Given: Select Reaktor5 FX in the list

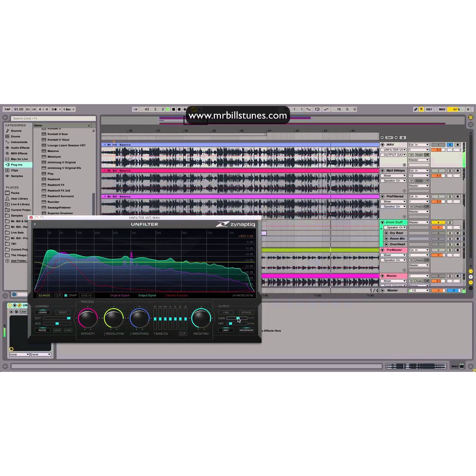Looking at the screenshot, I should (56, 185).
